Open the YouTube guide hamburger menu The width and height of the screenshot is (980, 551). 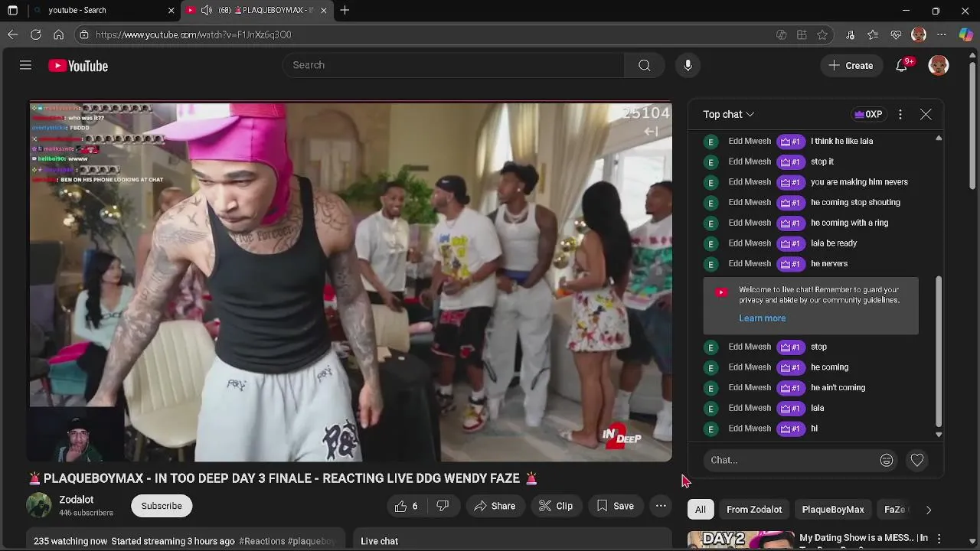tap(25, 66)
